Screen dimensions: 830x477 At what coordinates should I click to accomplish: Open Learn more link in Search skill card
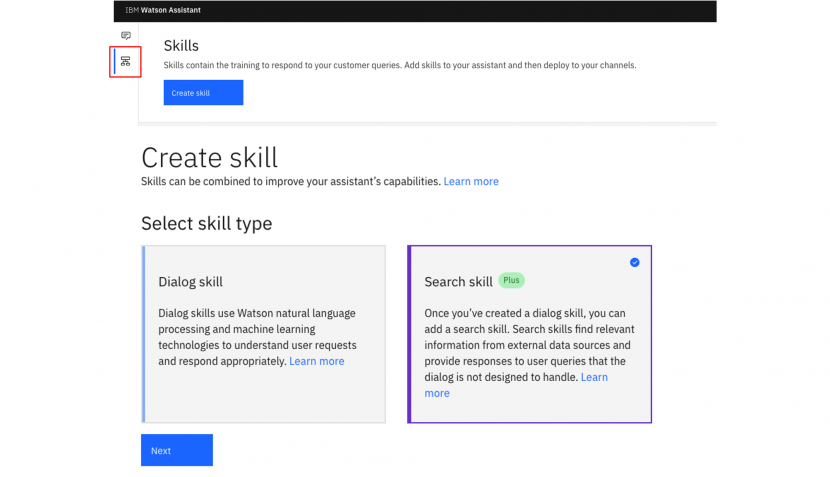pyautogui.click(x=593, y=377)
